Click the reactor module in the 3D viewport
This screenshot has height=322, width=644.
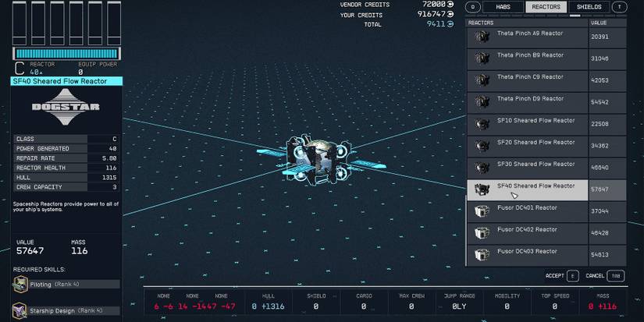click(320, 157)
